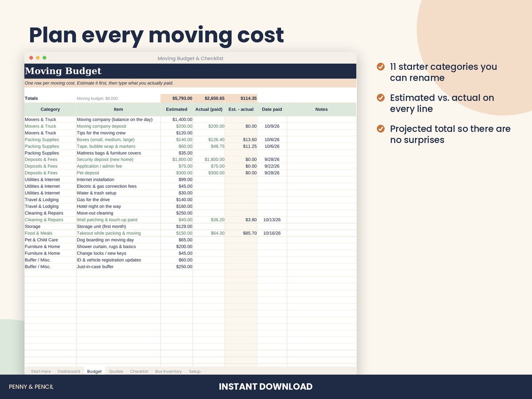The width and height of the screenshot is (532, 399).
Task: Click the 10/13/26 date paid cell
Action: [x=272, y=220]
